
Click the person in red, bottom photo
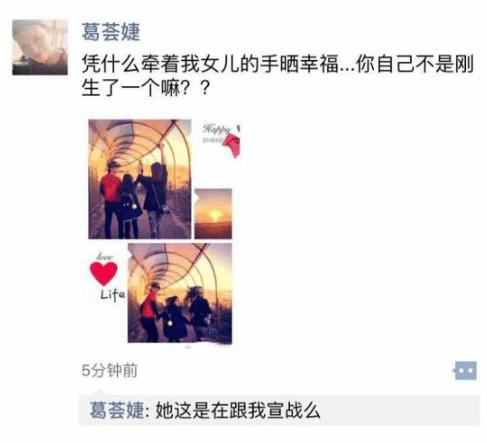(x=149, y=312)
